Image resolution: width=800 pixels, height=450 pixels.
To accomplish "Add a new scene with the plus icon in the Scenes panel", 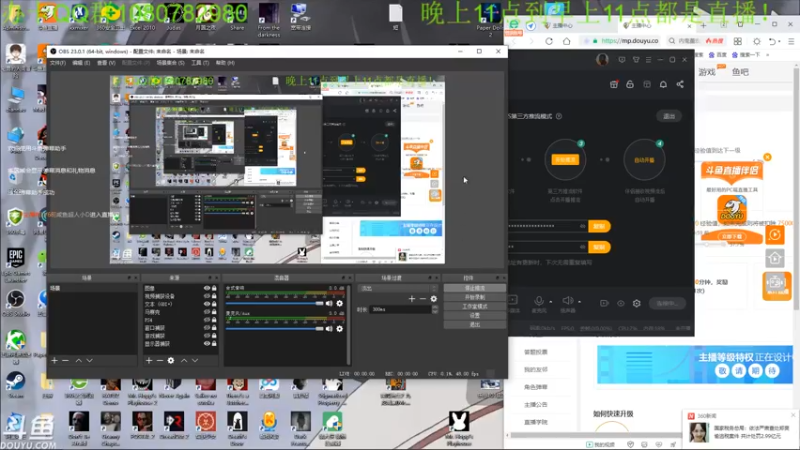I will pyautogui.click(x=55, y=360).
